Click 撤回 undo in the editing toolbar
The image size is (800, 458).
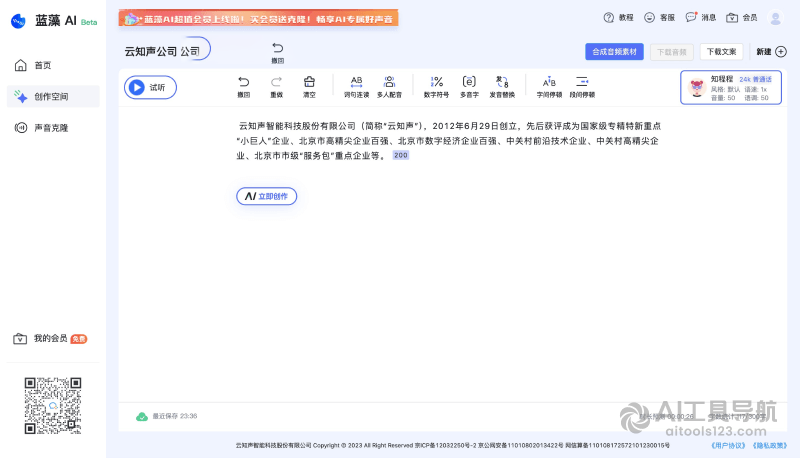coord(244,87)
